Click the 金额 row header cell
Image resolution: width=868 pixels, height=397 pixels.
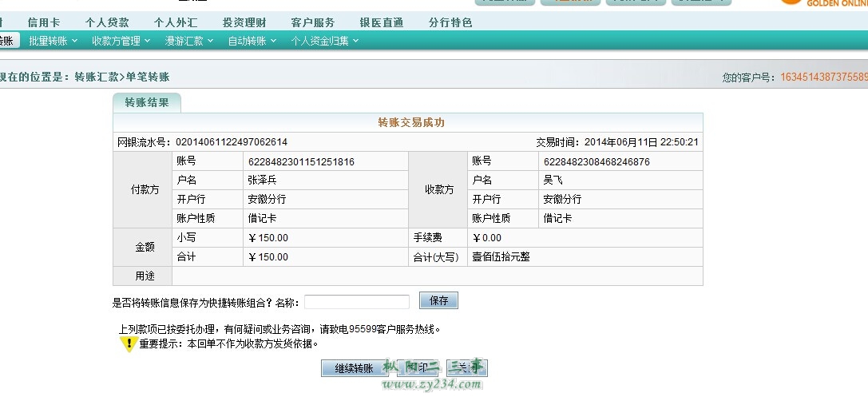[143, 247]
